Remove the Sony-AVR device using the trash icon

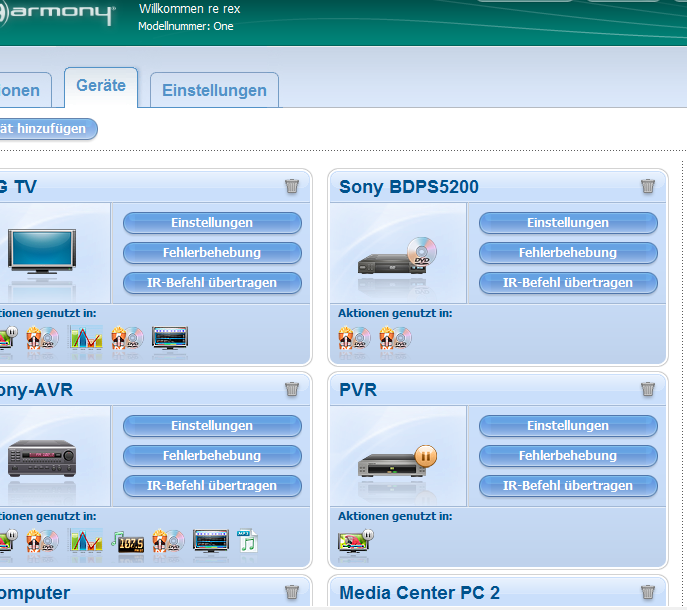292,389
